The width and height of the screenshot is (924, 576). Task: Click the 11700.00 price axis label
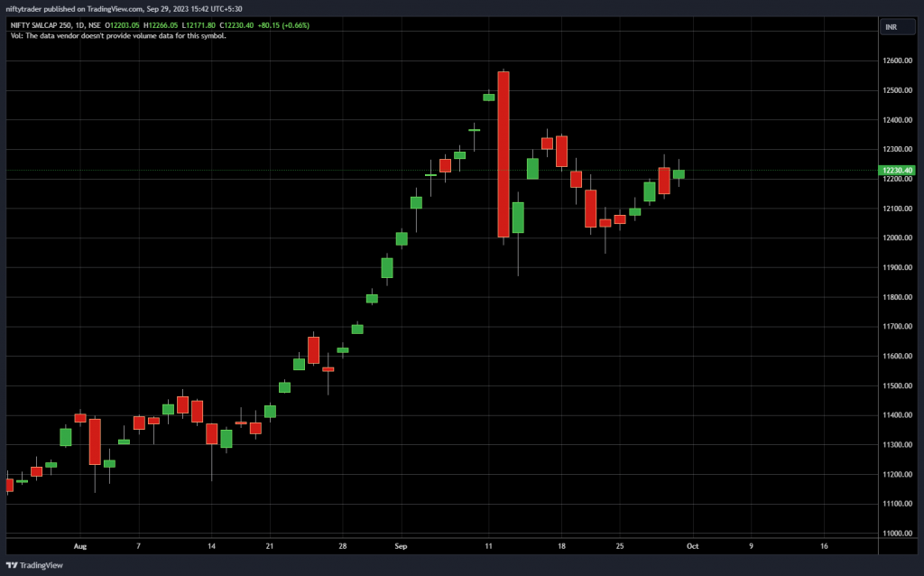[x=897, y=327]
